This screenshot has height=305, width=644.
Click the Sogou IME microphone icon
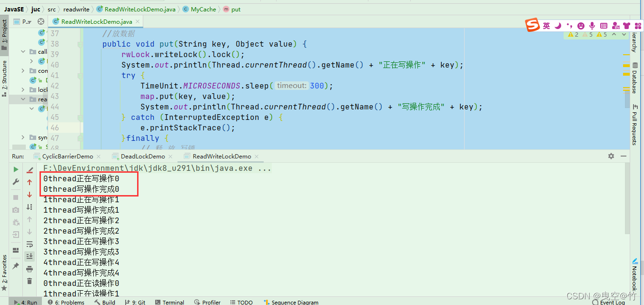pyautogui.click(x=592, y=26)
